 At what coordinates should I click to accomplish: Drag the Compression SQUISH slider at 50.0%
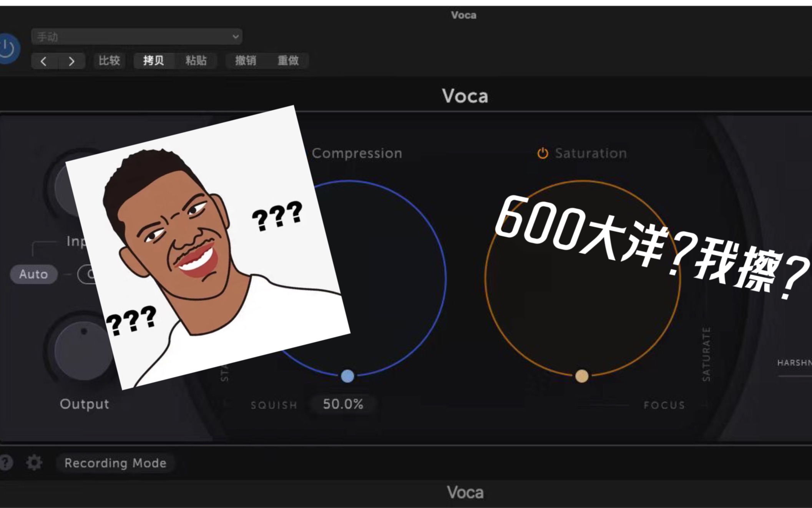345,376
